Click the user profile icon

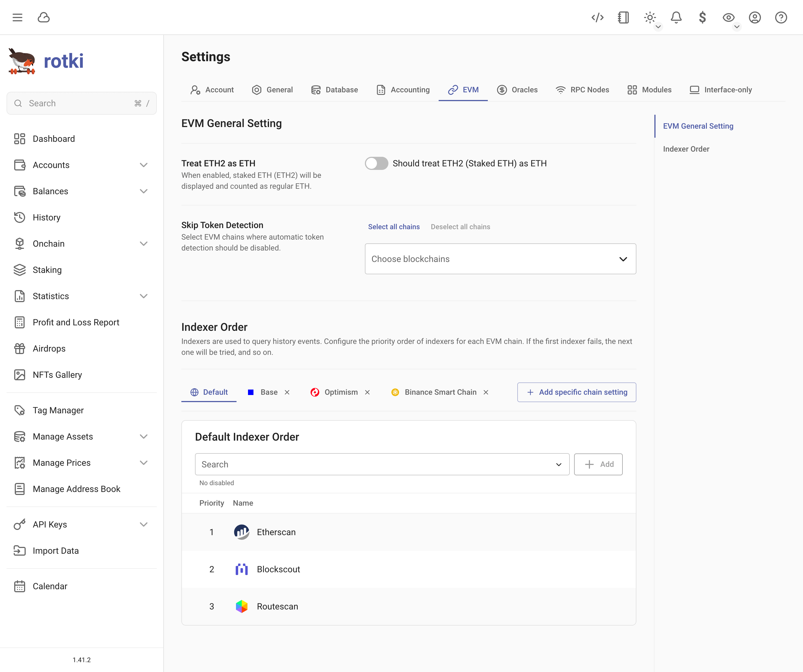coord(754,17)
